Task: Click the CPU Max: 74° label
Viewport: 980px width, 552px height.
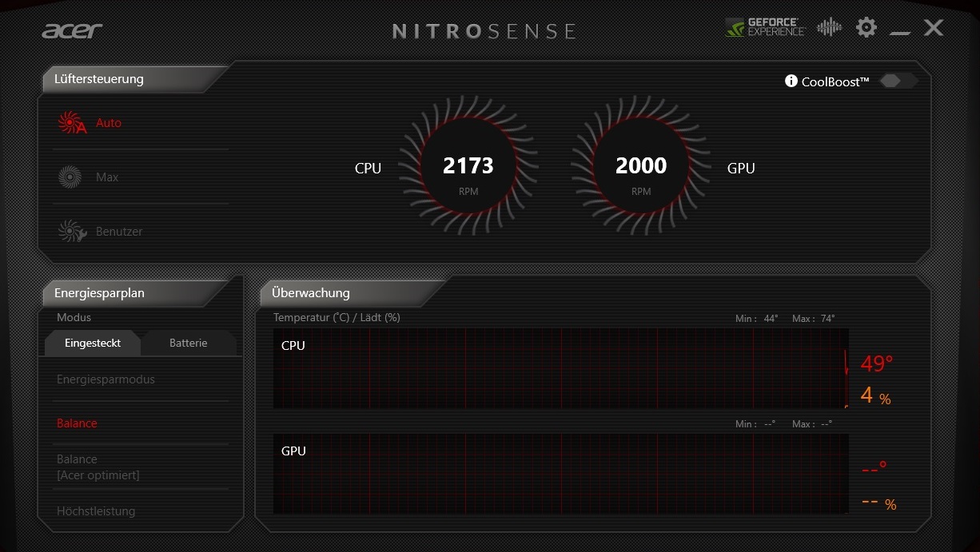Action: 814,319
